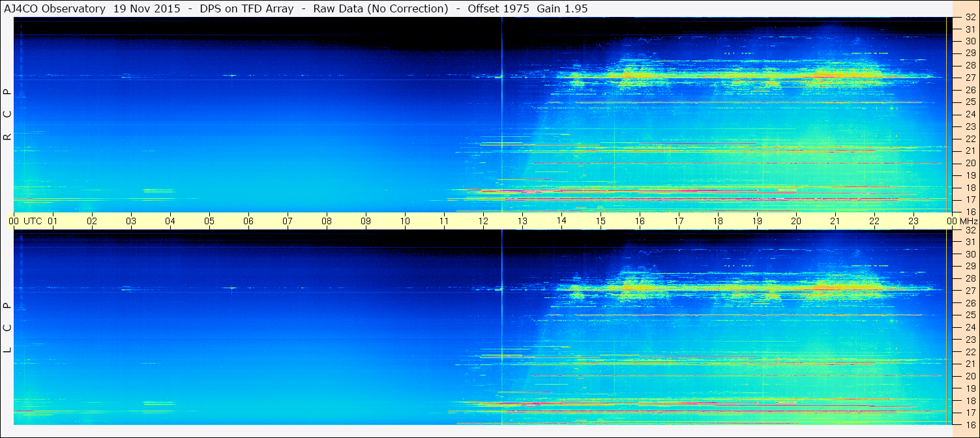Select hour 17 on the time axis
The image size is (980, 438).
(679, 221)
